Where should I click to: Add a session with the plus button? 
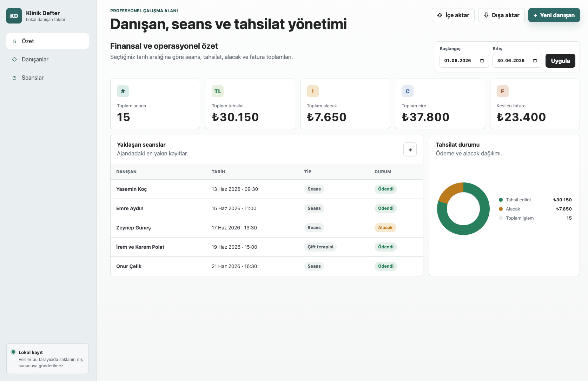tap(410, 150)
